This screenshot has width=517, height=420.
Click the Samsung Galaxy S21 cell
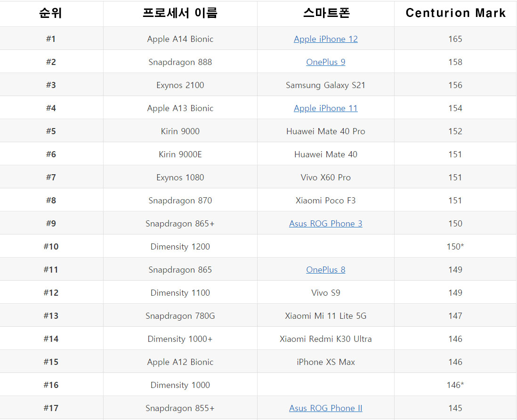click(x=325, y=85)
